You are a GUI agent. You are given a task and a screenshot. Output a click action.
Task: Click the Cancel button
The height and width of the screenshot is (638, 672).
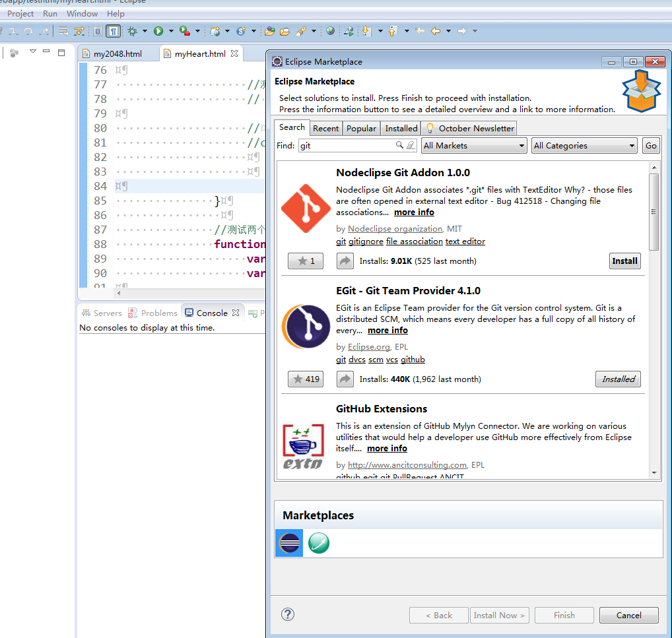pyautogui.click(x=628, y=616)
